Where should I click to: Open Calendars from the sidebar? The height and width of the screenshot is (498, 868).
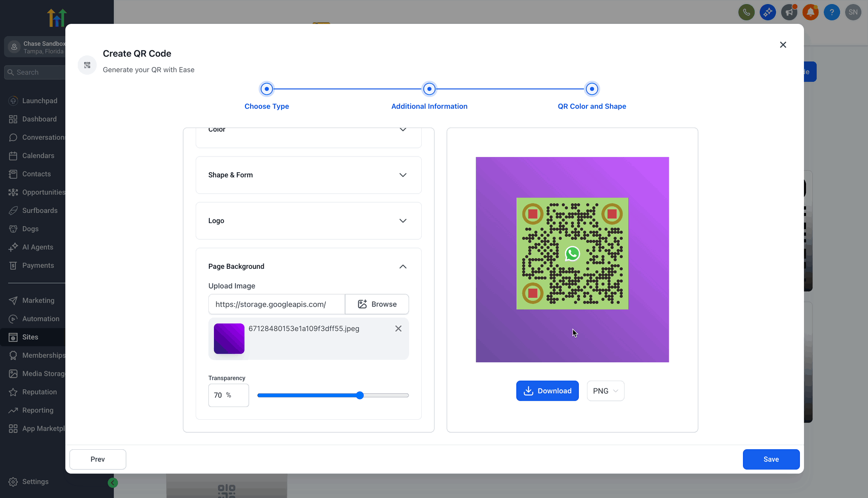click(38, 155)
